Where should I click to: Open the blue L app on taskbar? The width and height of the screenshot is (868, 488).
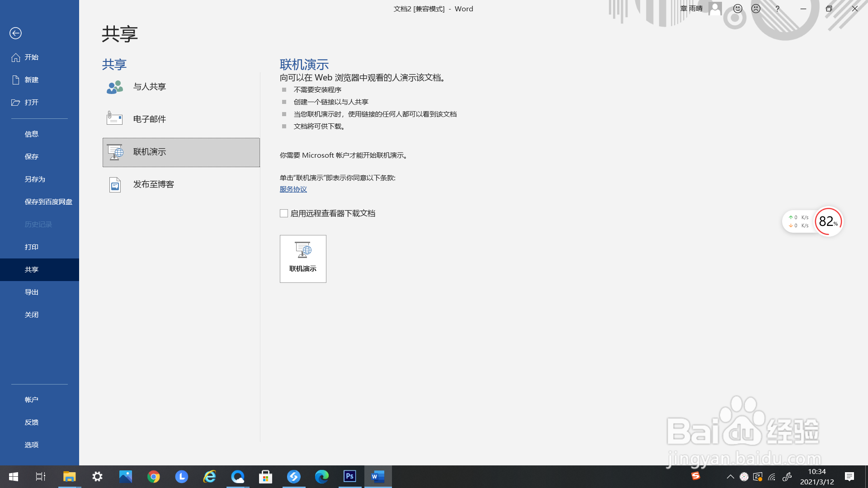[181, 477]
